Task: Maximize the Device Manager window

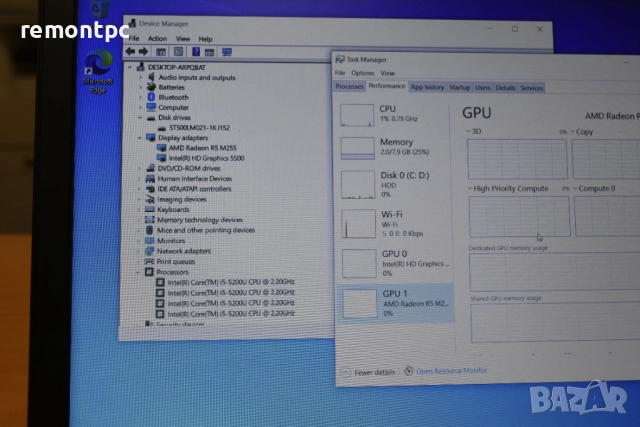Action: click(x=515, y=29)
